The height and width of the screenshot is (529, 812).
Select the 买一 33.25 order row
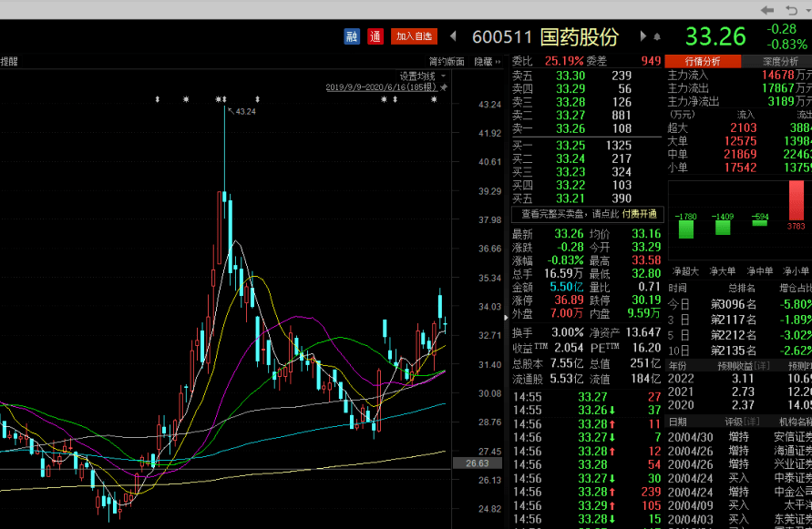[586, 146]
